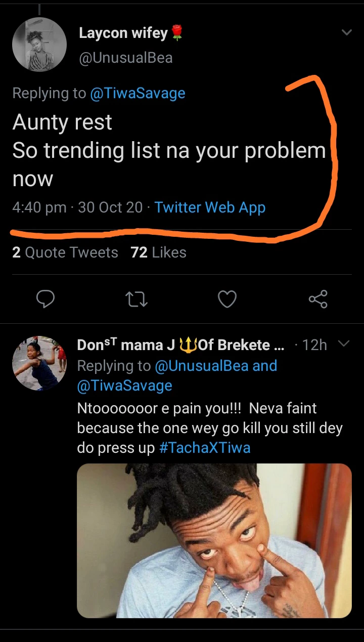Open the attached photo in reply
364x642 pixels.
(x=214, y=540)
